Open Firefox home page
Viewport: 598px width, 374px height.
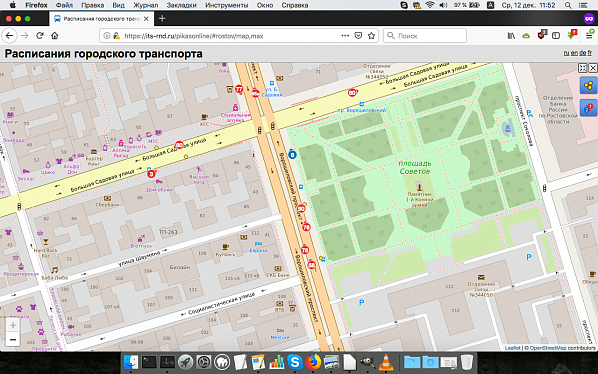click(x=55, y=35)
